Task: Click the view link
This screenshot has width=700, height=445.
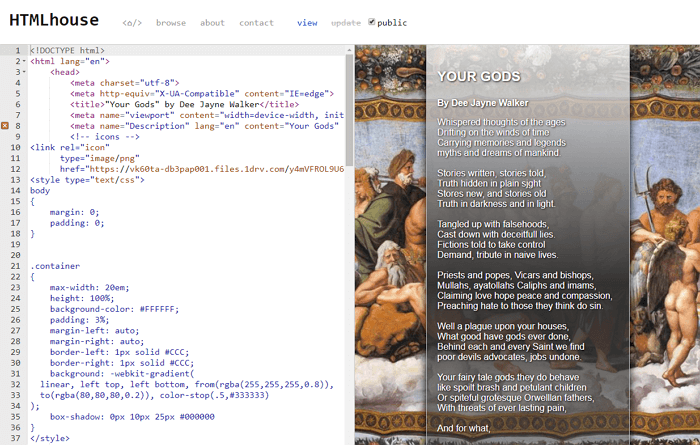Action: click(x=307, y=23)
